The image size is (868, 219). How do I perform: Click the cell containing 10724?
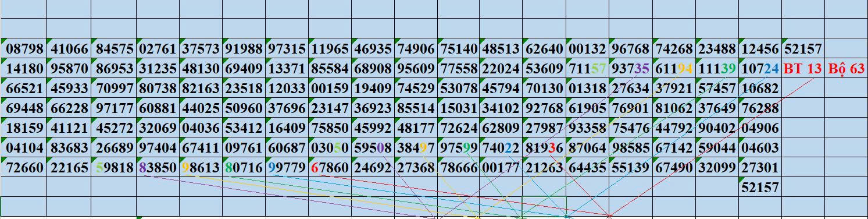point(760,69)
